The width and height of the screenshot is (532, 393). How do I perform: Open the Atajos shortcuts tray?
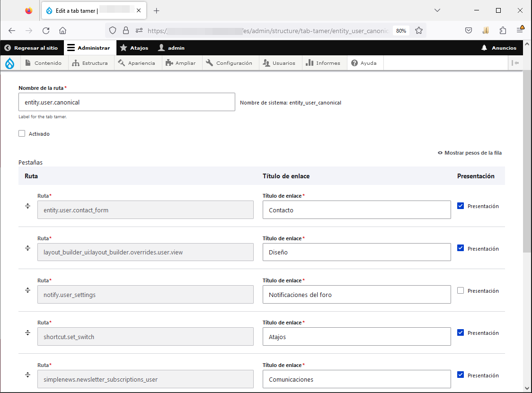[134, 48]
